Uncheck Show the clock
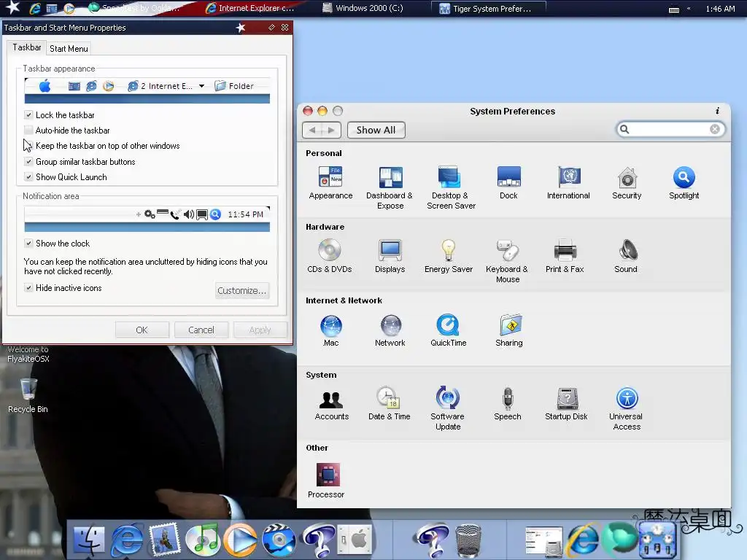 click(28, 243)
